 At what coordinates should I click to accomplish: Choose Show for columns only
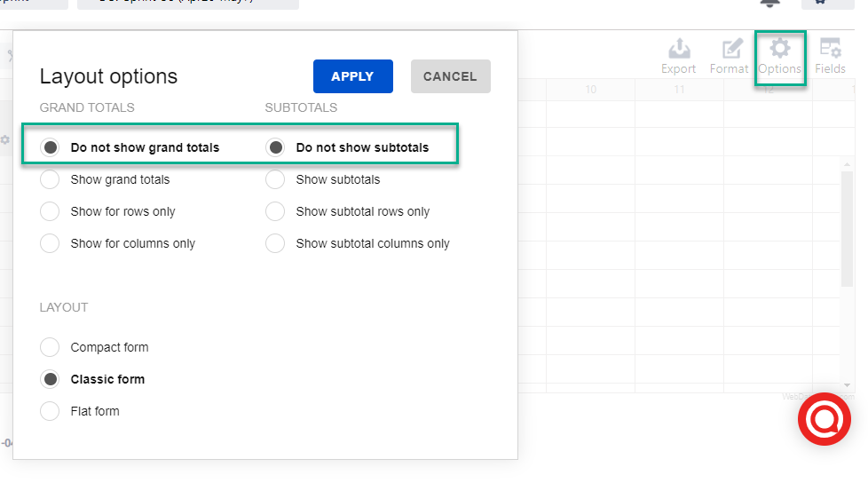click(x=51, y=243)
